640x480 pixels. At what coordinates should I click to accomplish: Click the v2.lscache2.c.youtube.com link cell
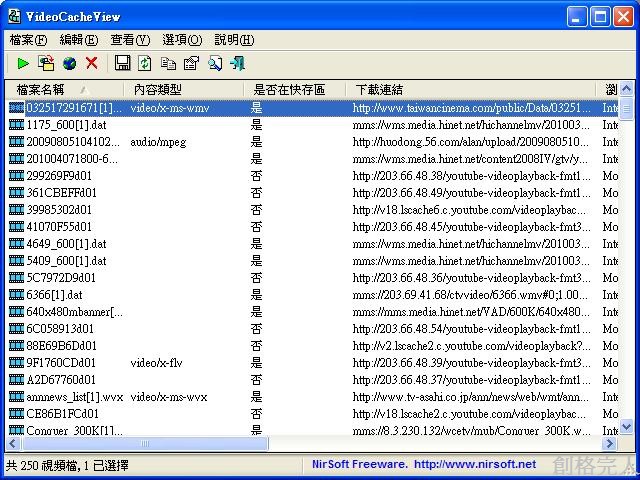[x=471, y=346]
